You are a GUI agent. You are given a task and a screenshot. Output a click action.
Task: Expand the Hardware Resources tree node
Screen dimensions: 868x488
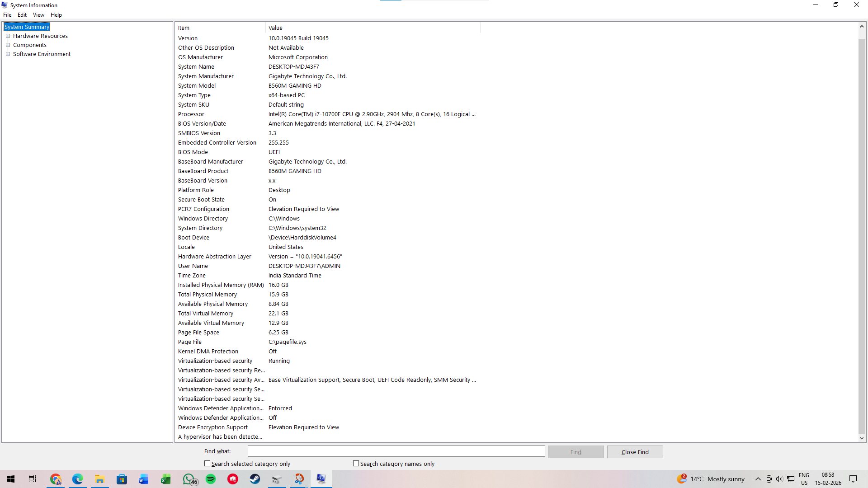point(8,36)
